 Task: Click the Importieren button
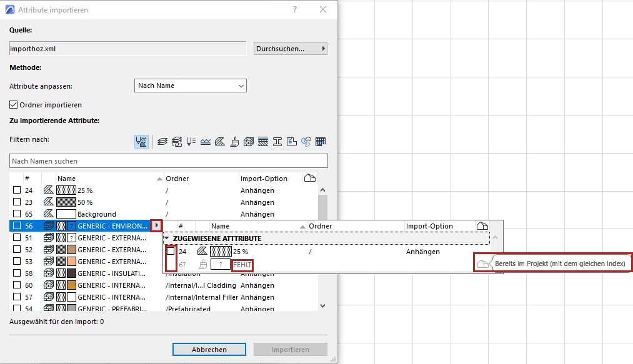tap(291, 350)
